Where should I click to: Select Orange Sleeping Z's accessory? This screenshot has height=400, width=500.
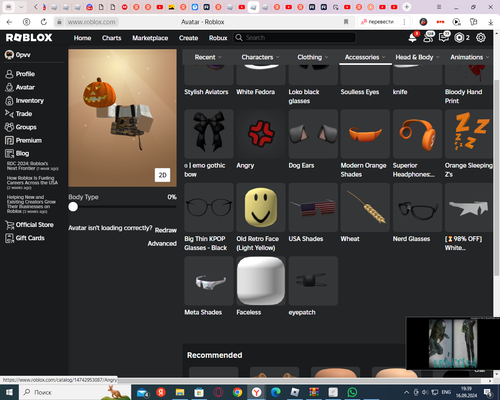click(469, 134)
